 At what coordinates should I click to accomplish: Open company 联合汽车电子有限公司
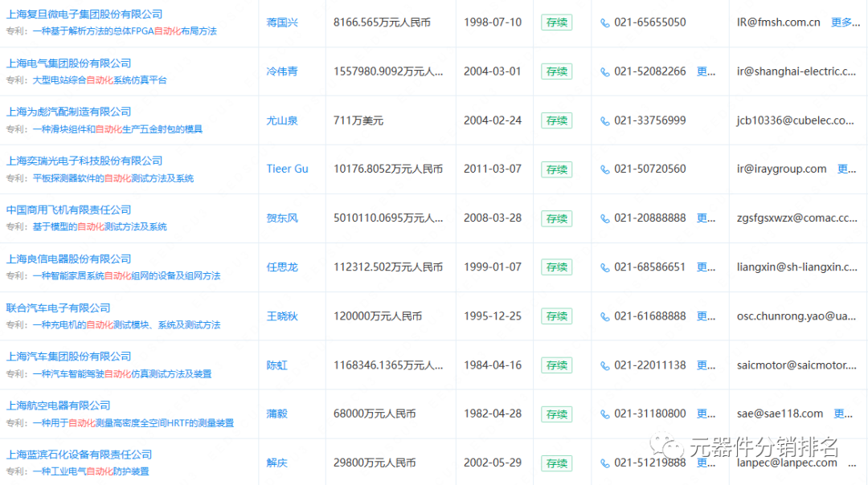click(58, 308)
